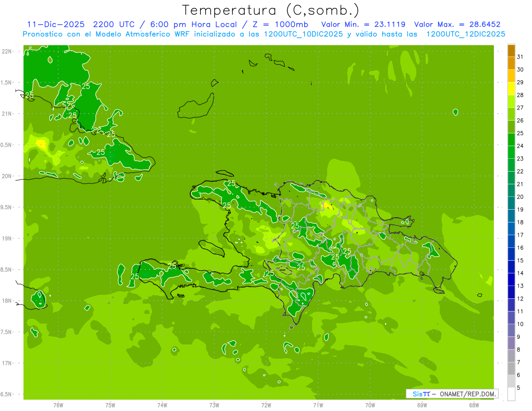The height and width of the screenshot is (411, 532).
Task: Click the "21N" latitude axis label
Action: click(x=7, y=114)
